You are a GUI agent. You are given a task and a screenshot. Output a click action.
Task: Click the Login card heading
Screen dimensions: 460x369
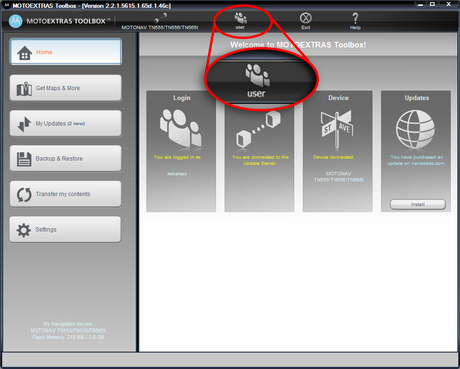pyautogui.click(x=182, y=98)
